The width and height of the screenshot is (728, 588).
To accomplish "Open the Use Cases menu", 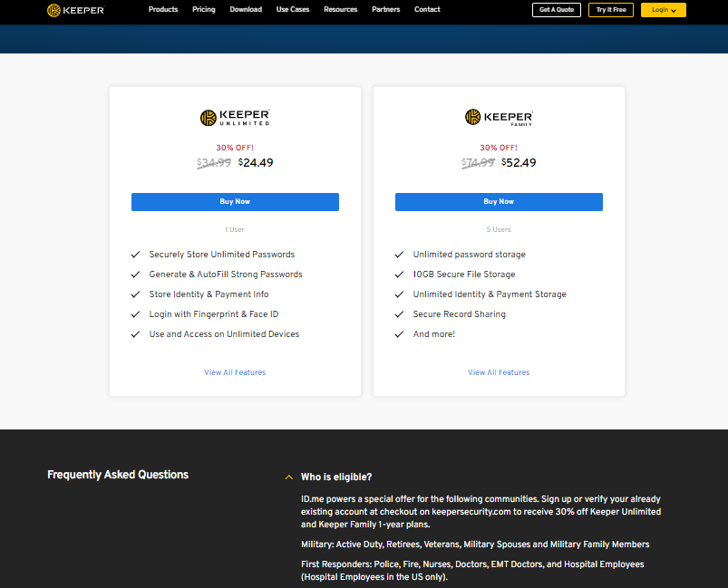I will click(x=293, y=9).
